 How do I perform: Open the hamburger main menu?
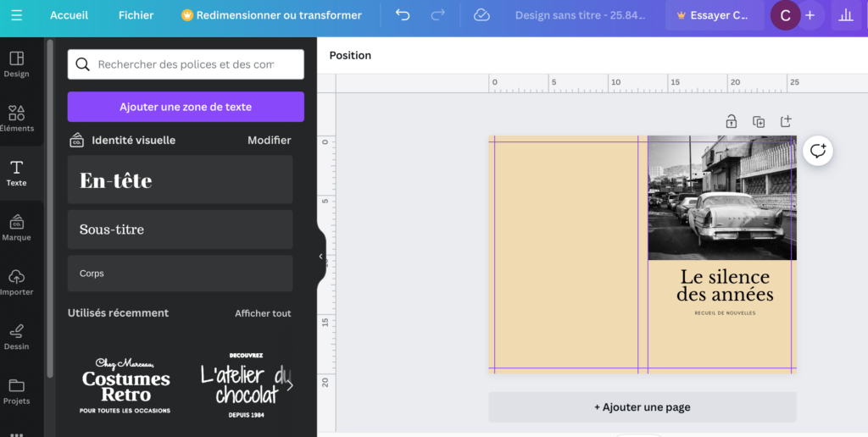[17, 15]
